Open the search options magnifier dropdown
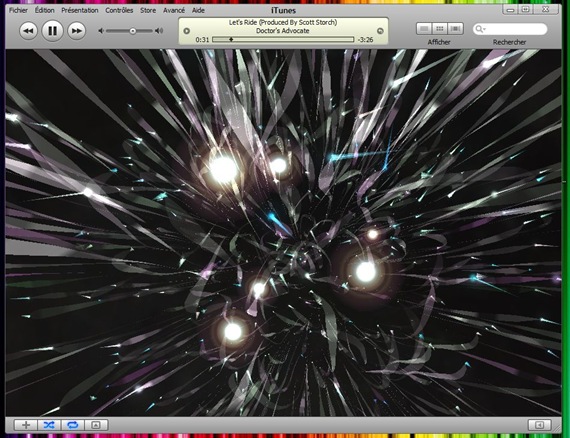Image resolution: width=570 pixels, height=438 pixels. click(x=480, y=29)
